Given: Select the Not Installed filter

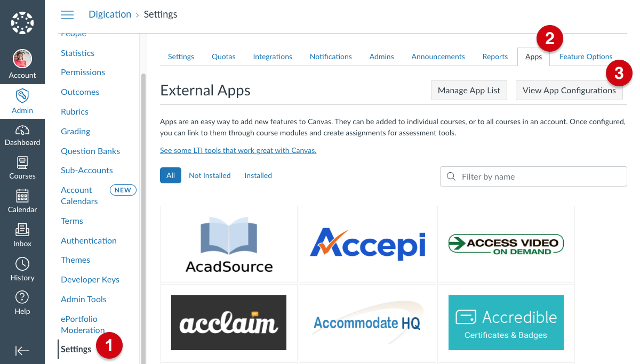Looking at the screenshot, I should (210, 175).
